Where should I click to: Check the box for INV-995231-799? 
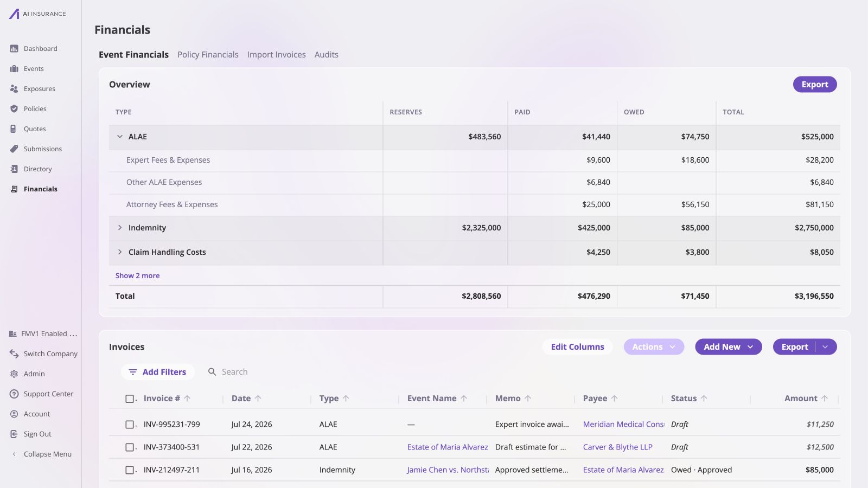point(130,425)
